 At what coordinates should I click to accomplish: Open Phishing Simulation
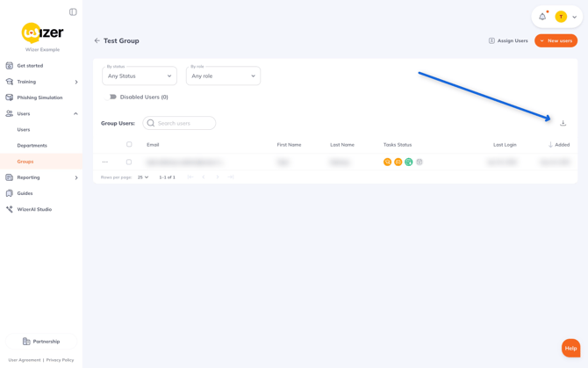[41, 97]
